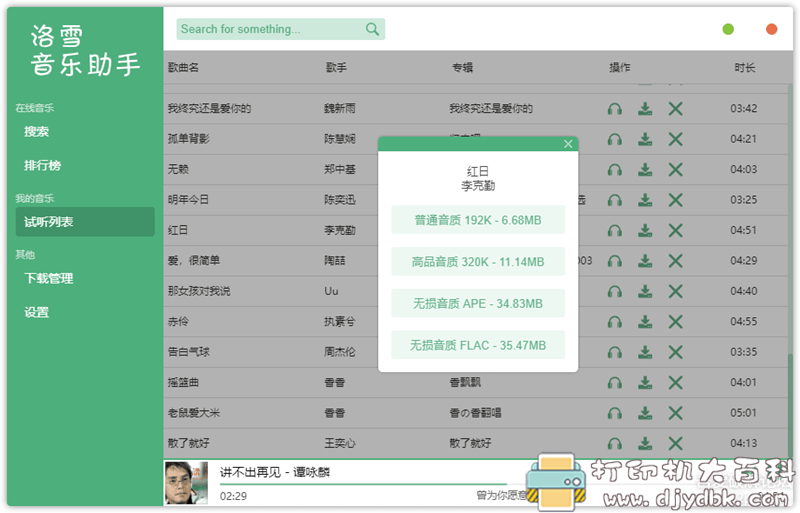Choose 普通音质 192K - 6.68MB
800x513 pixels.
[478, 220]
